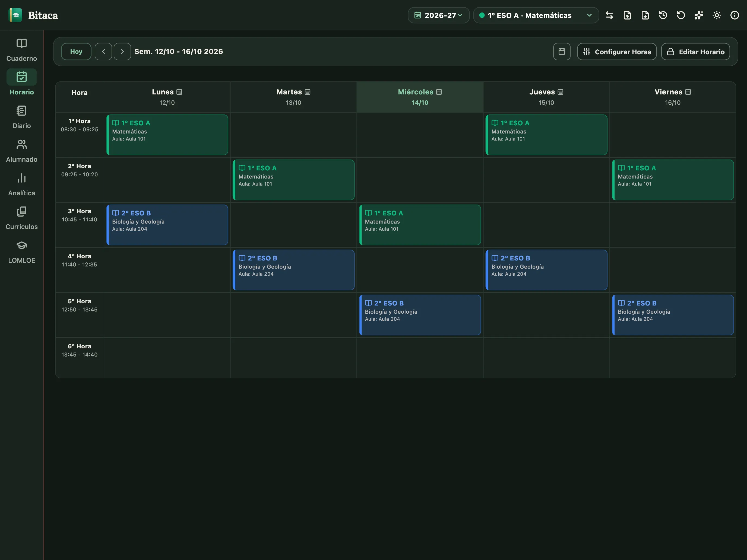Click the sparkles icon in header

point(699,15)
